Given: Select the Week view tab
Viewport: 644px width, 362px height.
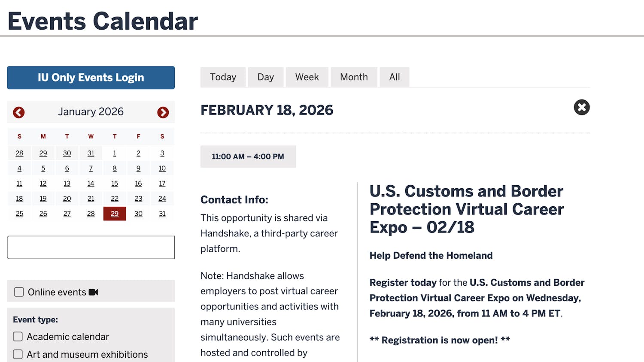Looking at the screenshot, I should click(x=307, y=77).
